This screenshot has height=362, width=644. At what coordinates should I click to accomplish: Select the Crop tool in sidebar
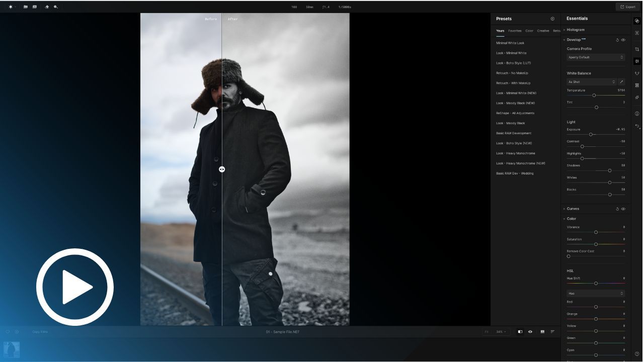tap(637, 49)
